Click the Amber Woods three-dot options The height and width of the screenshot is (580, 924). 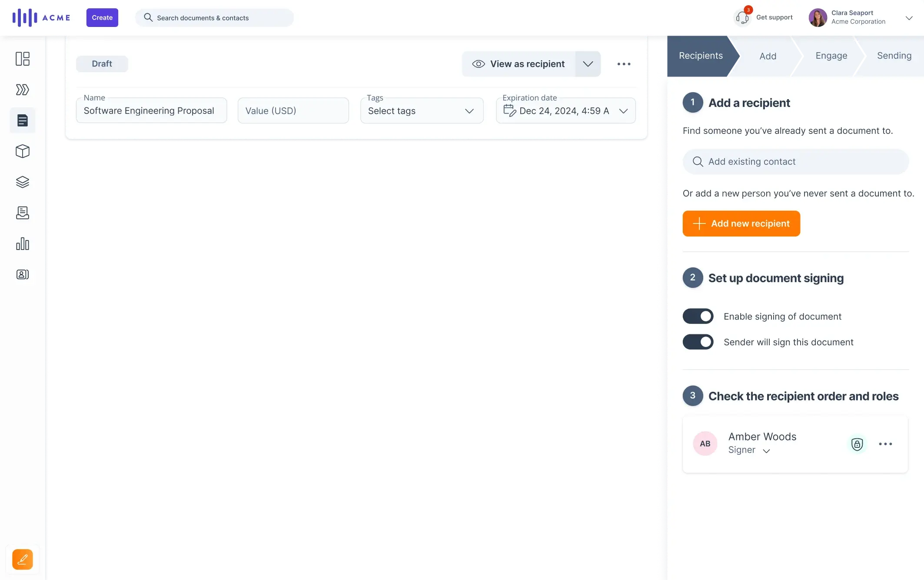point(885,443)
